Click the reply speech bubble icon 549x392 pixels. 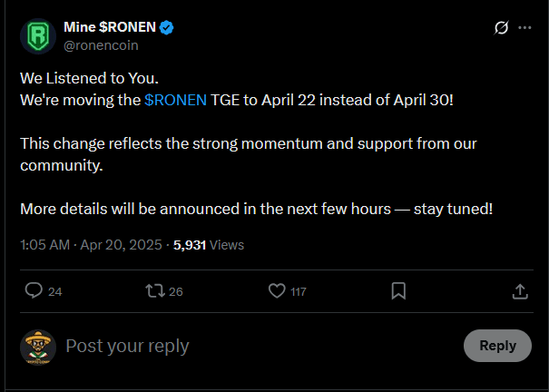[33, 291]
